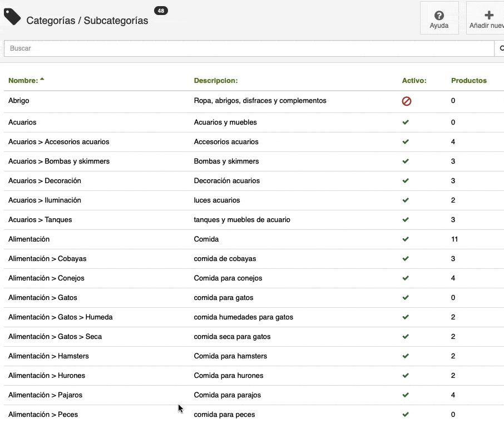Click inside the Buscar search field
The height and width of the screenshot is (423, 504).
(x=167, y=48)
